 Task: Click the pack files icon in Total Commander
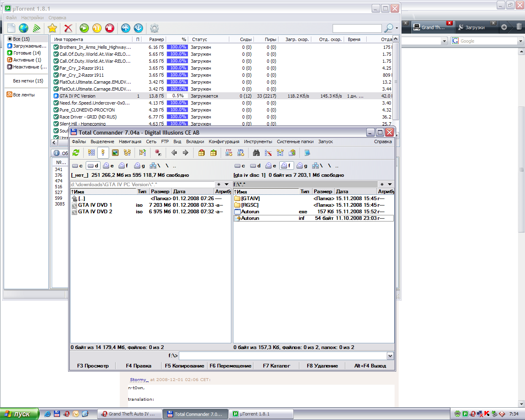[201, 153]
